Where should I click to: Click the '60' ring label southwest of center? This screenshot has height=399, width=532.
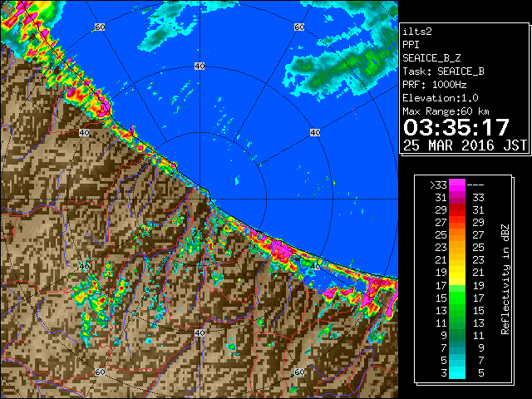[100, 372]
